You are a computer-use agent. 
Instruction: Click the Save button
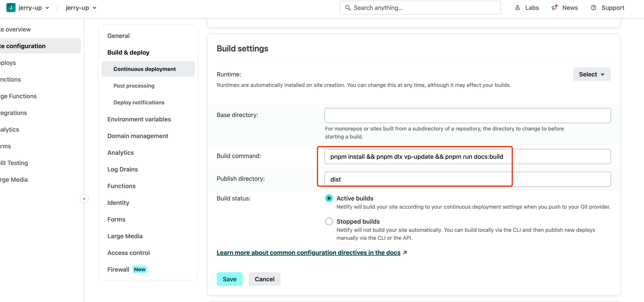[229, 279]
